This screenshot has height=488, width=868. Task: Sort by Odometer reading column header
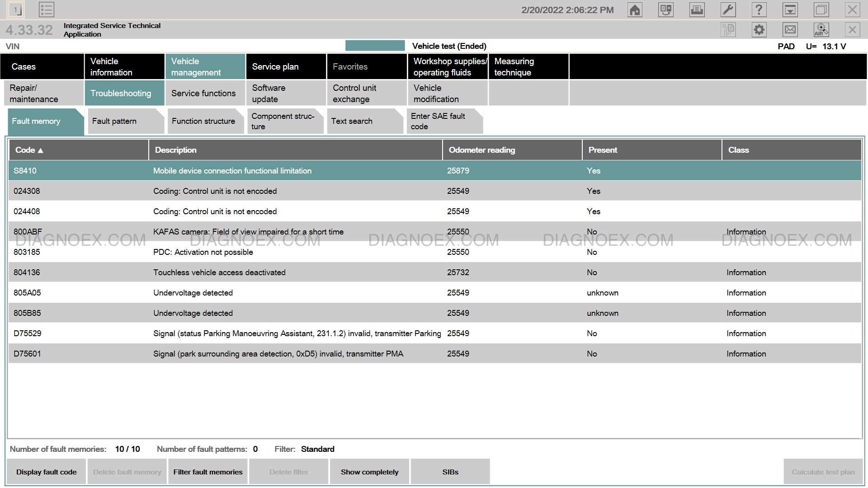tap(512, 150)
